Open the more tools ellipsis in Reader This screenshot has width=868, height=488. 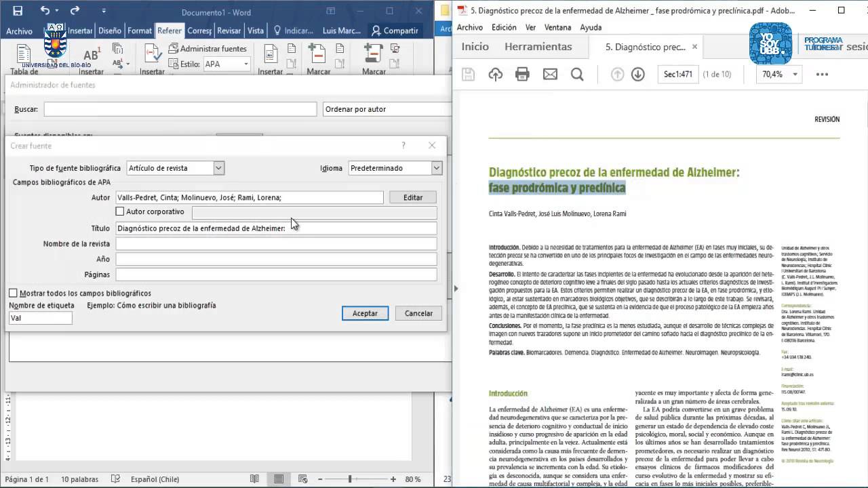coord(822,75)
